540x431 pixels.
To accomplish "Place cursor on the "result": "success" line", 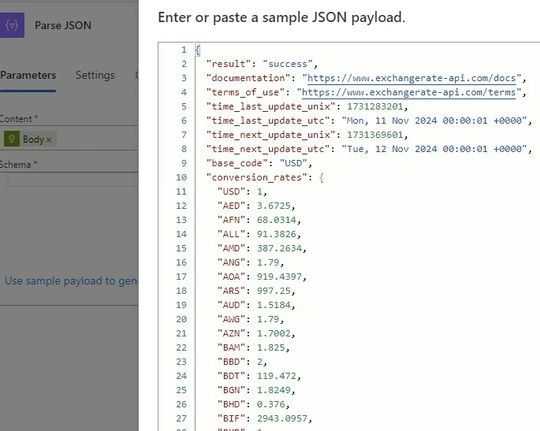I will tap(262, 64).
